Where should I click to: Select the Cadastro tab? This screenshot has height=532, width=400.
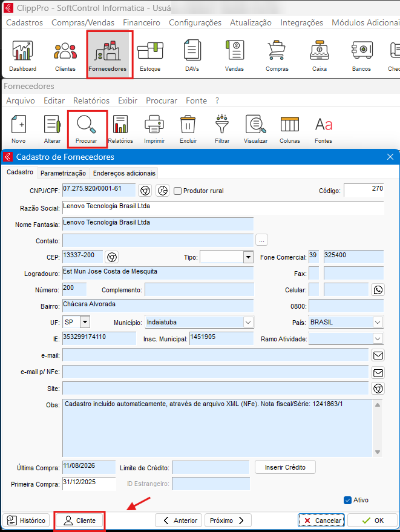pos(20,172)
